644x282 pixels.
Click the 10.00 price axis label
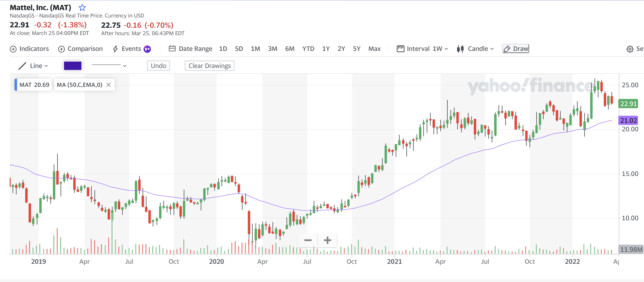[630, 218]
